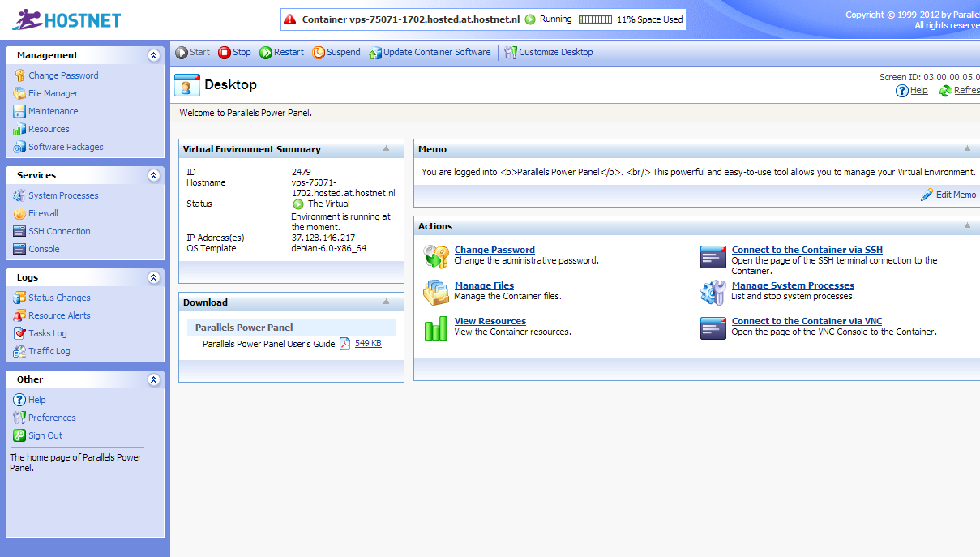Click the Suspend container icon
This screenshot has width=980, height=557.
319,53
